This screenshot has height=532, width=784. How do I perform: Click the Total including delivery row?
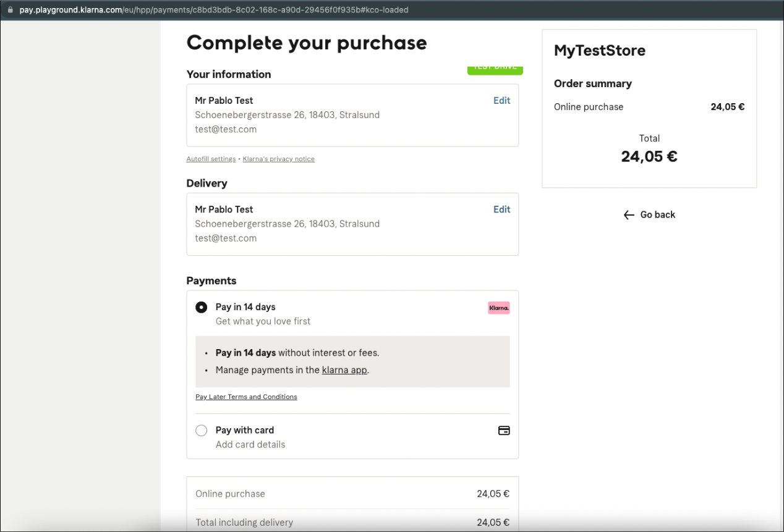(352, 522)
